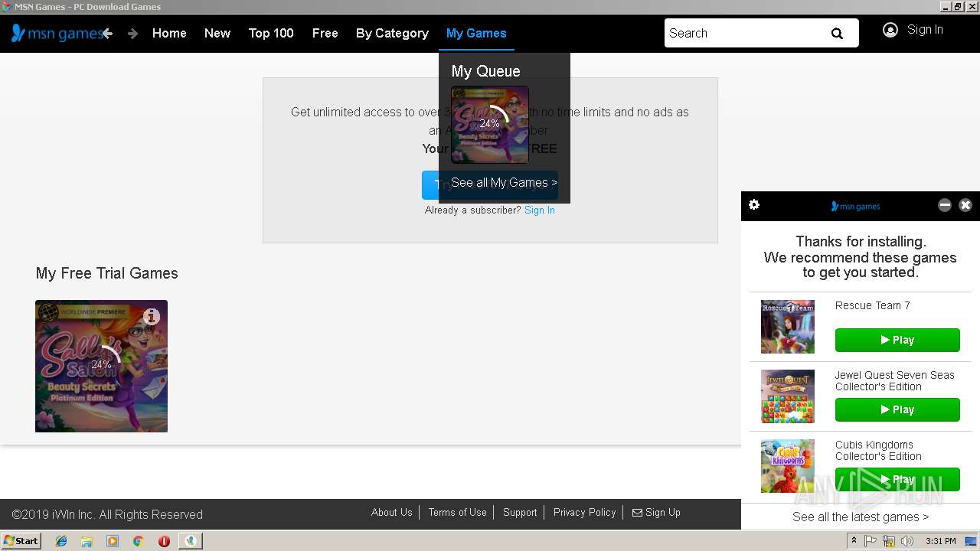Open the Home tab
980x551 pixels.
click(x=169, y=33)
